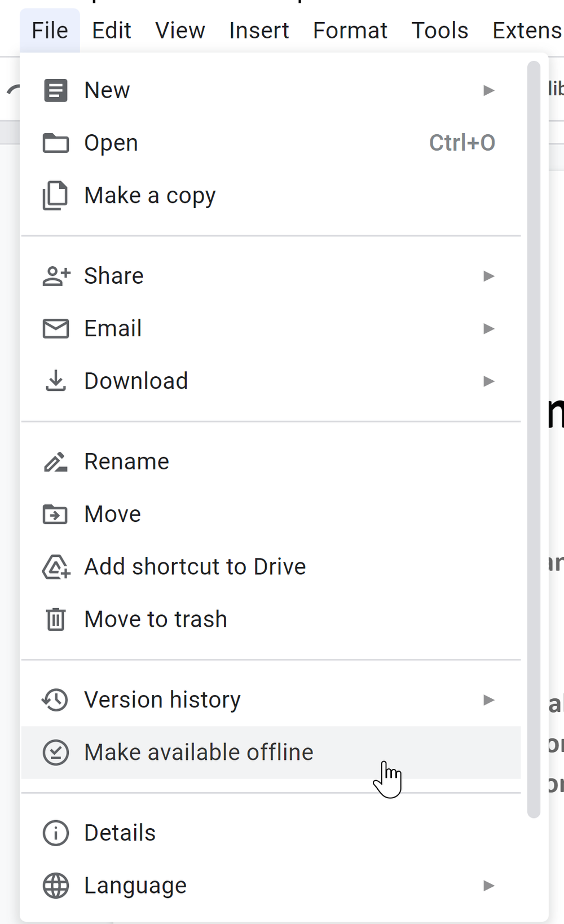Image resolution: width=564 pixels, height=924 pixels.
Task: Click the Add shortcut to Drive icon
Action: (x=56, y=567)
